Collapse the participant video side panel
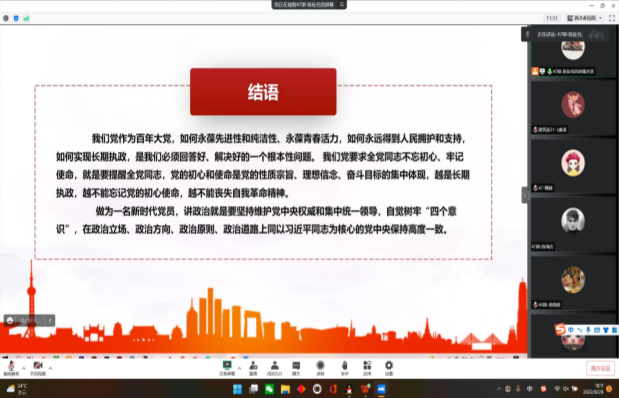 (x=525, y=195)
